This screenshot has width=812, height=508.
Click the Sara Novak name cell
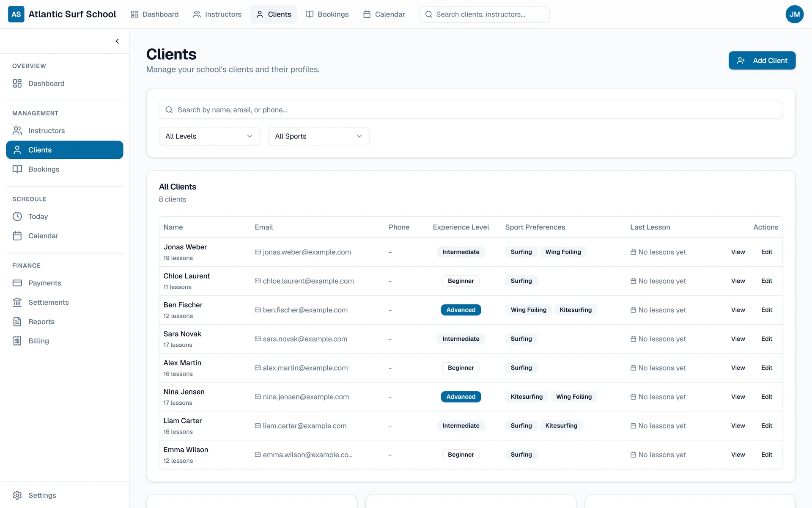(x=182, y=334)
